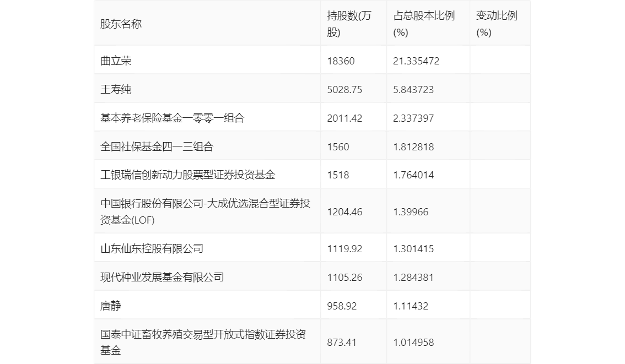Select shareholder name 曲立荣
Viewport: 625px width, 364px height.
pos(116,61)
